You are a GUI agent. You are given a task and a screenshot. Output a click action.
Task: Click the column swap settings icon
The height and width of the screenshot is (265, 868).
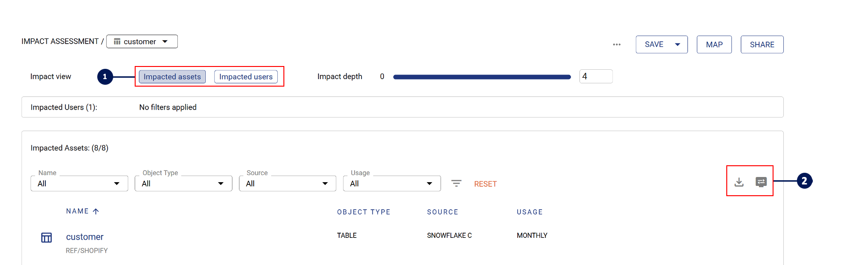click(x=761, y=182)
